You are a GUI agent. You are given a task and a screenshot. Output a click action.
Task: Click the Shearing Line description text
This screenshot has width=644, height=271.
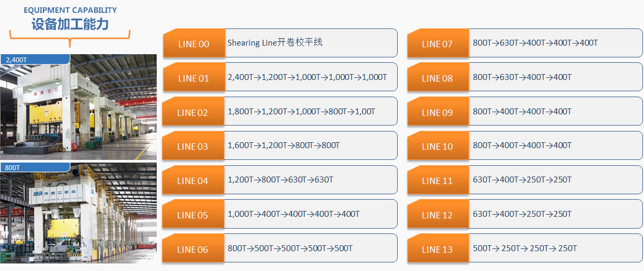point(275,42)
